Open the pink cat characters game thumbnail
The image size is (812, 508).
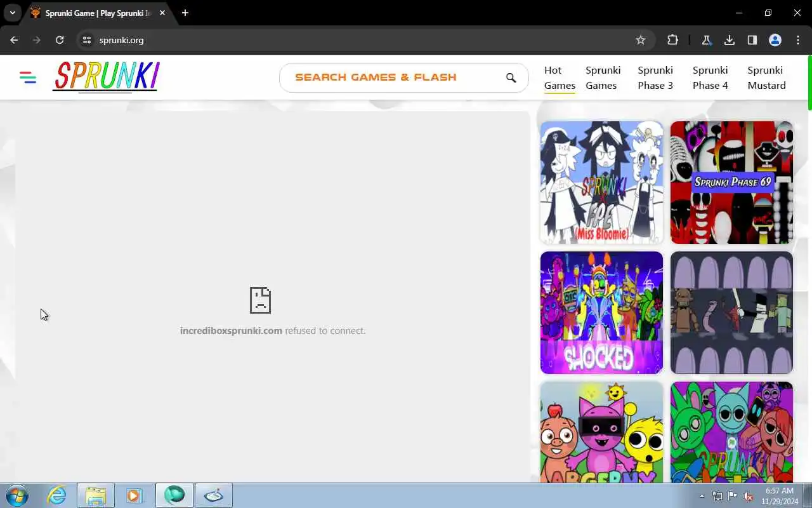601,432
